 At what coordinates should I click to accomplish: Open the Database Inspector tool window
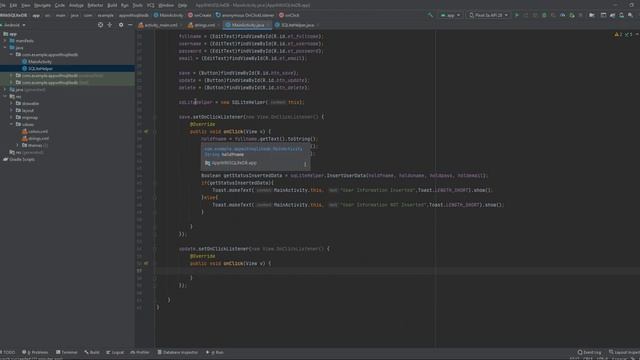coord(178,352)
